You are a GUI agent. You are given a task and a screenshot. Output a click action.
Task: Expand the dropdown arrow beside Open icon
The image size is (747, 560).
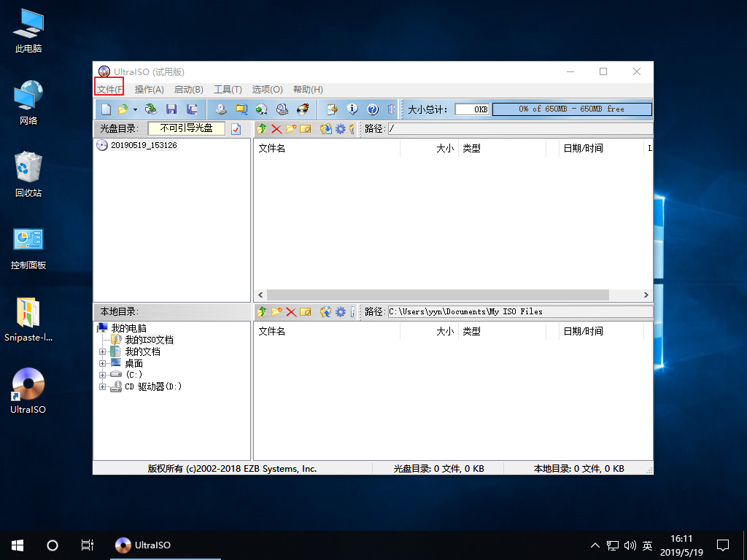pyautogui.click(x=135, y=109)
